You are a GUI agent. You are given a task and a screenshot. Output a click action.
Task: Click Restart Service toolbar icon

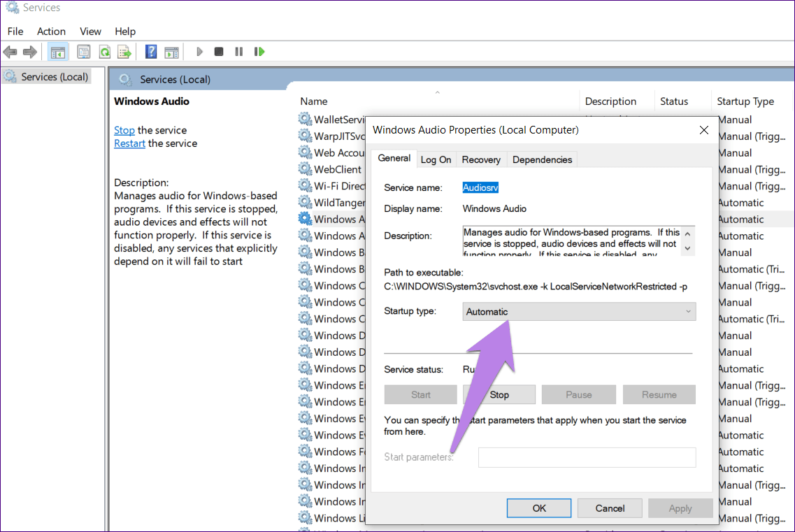pyautogui.click(x=259, y=52)
